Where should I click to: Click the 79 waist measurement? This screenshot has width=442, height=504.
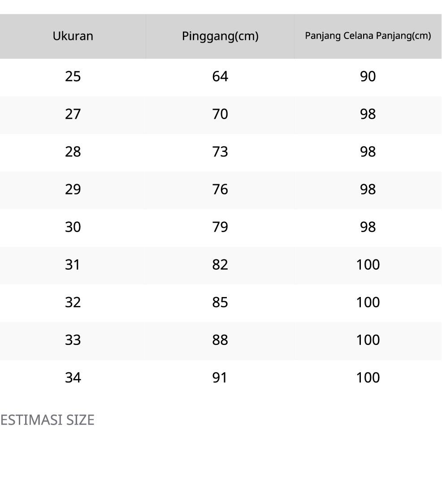(220, 227)
